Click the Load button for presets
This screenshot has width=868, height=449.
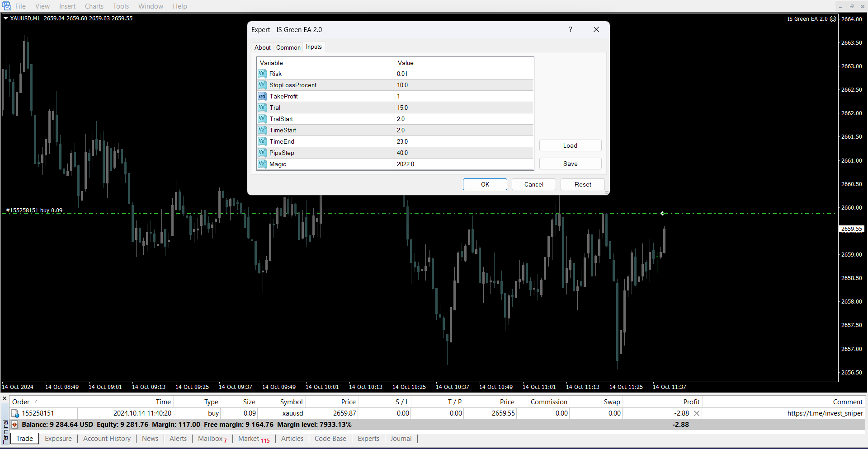coord(570,145)
